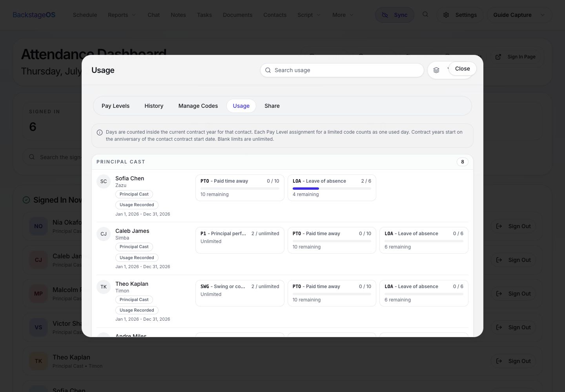Screen dimensions: 565x392
Task: Click external-link icon beside Sign In Page
Action: click(x=498, y=57)
